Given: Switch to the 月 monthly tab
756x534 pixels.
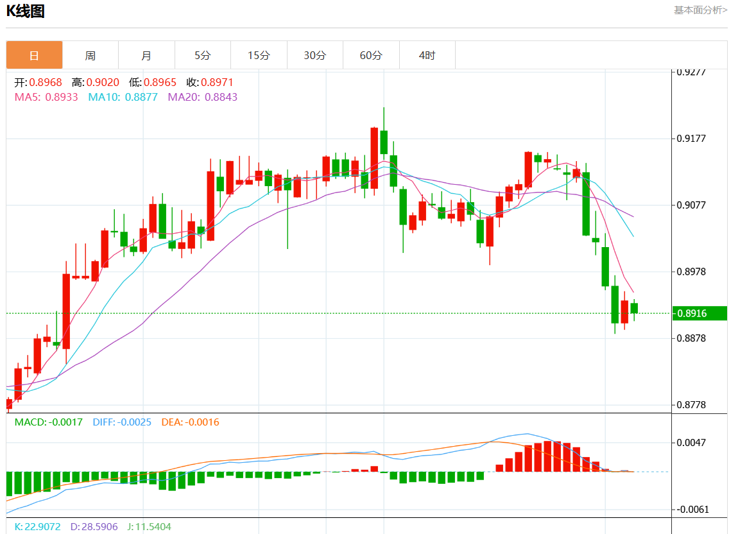Looking at the screenshot, I should [146, 55].
